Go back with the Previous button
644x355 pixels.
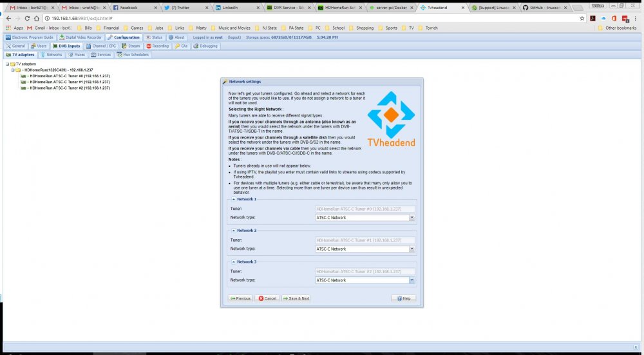coord(240,299)
